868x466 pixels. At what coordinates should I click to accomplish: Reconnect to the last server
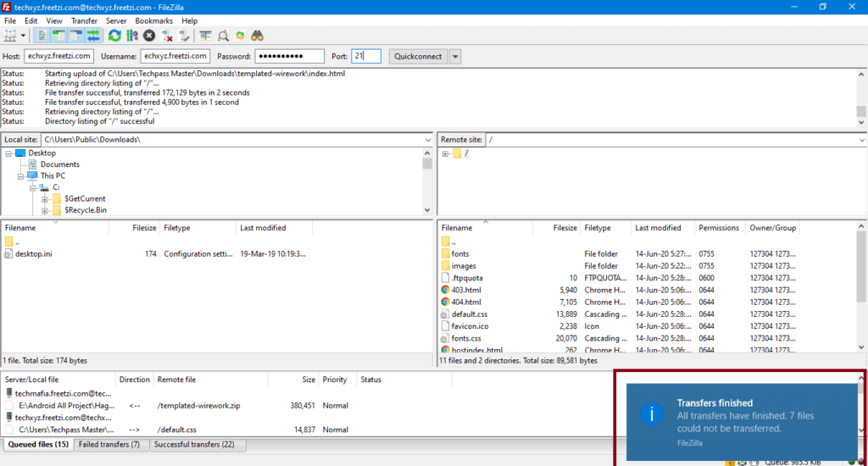tap(184, 36)
